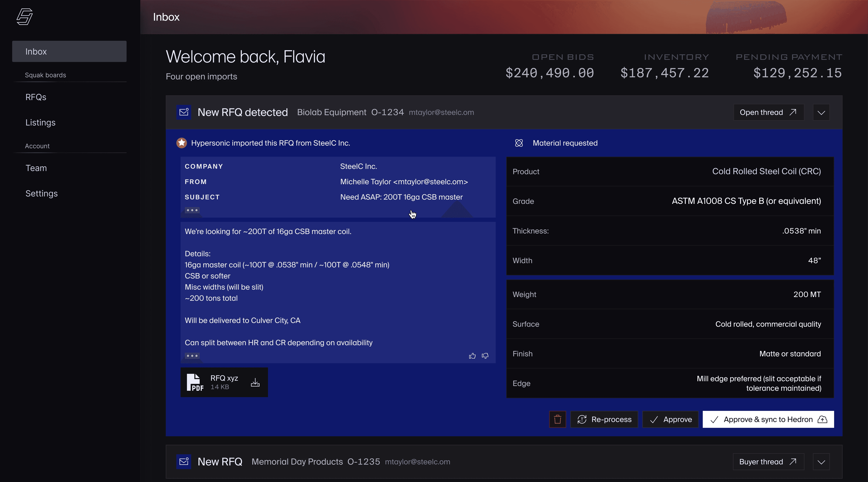Click the envelope icon on Memorial Day RFQ
Screen dimensions: 868x482
point(184,462)
